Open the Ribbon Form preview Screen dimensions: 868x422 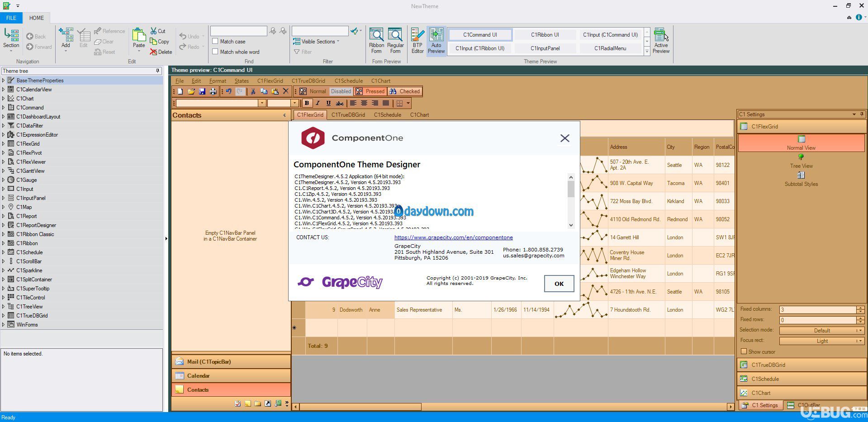[x=376, y=41]
